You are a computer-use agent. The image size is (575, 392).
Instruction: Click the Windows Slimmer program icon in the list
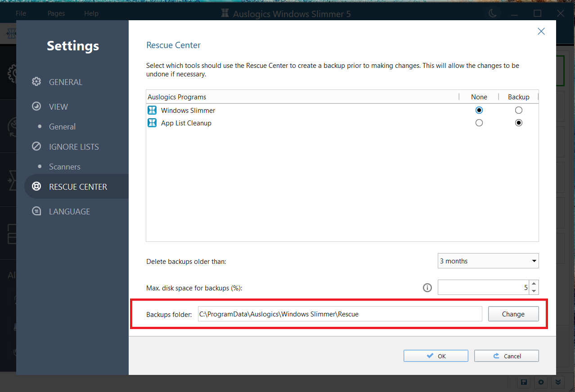[x=152, y=110]
